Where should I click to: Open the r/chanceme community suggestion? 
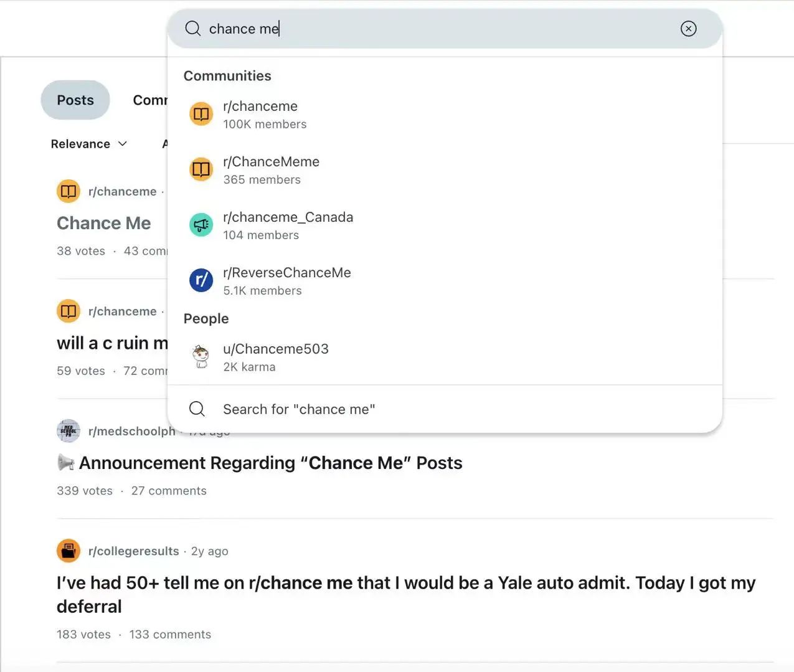pyautogui.click(x=445, y=115)
